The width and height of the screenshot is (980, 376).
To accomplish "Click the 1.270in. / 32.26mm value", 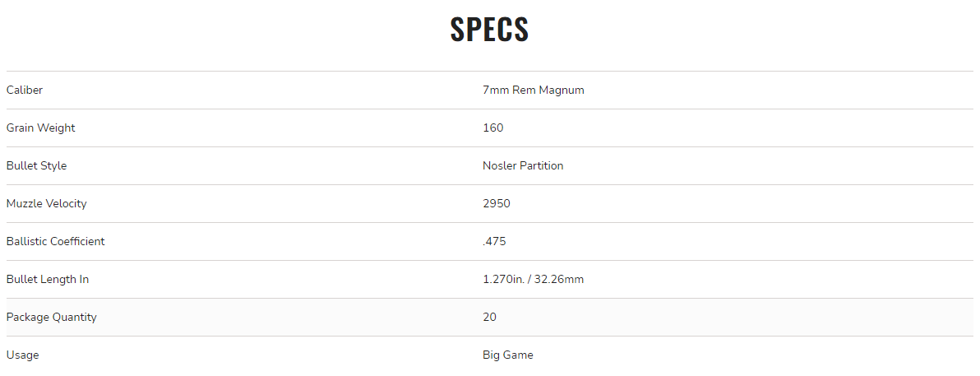I will click(533, 279).
